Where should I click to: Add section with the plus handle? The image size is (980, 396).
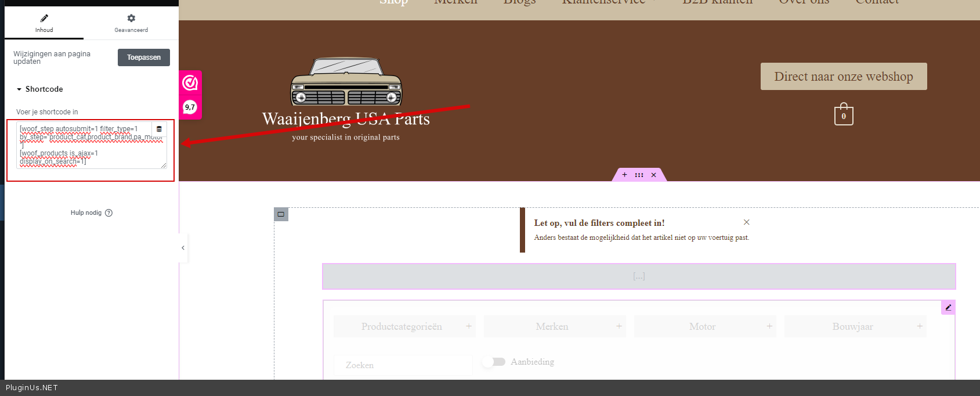click(624, 175)
